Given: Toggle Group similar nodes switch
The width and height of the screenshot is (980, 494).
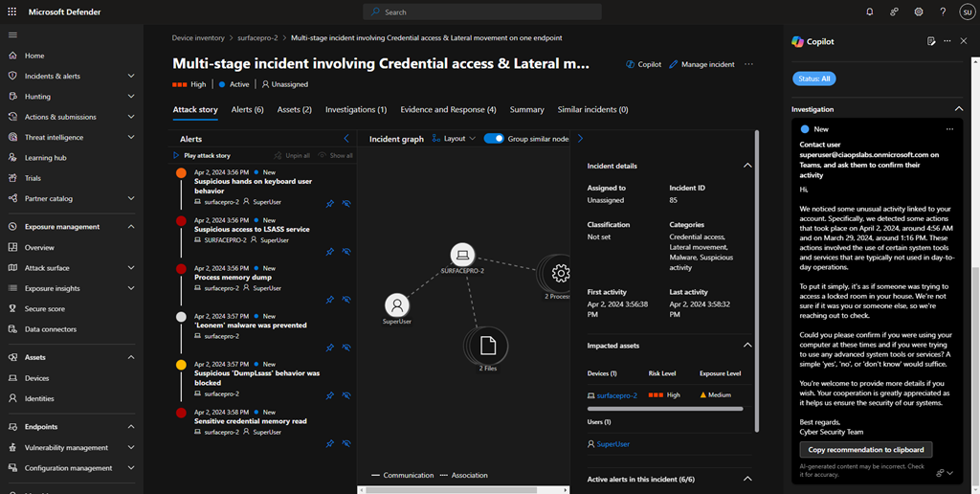Looking at the screenshot, I should point(494,139).
